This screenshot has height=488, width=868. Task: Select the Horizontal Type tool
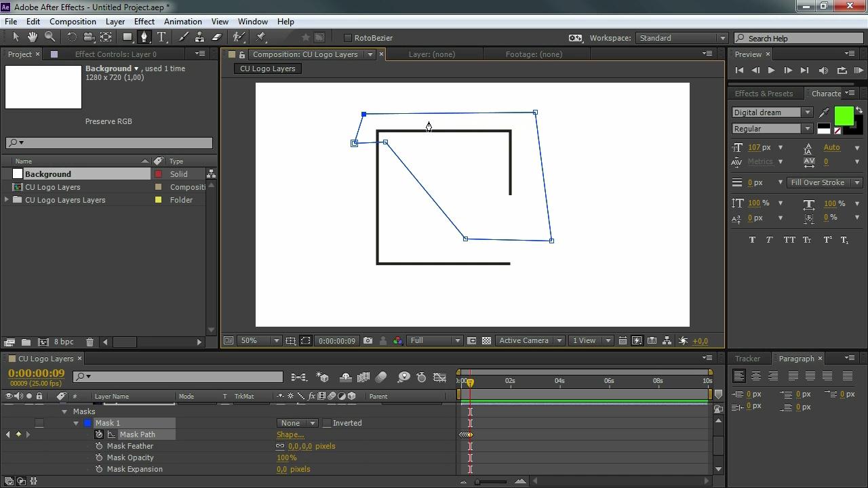coord(162,37)
